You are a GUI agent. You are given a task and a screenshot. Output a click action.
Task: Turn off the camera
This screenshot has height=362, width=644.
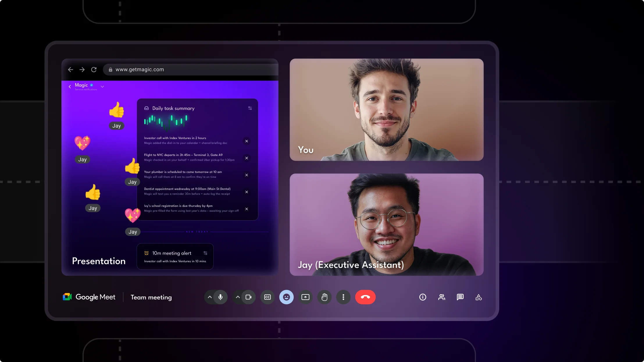click(x=249, y=297)
